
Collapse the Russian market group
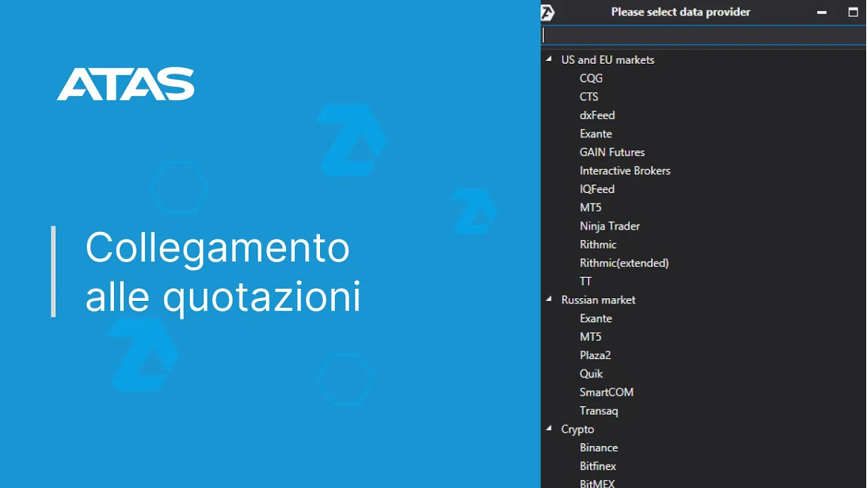549,299
